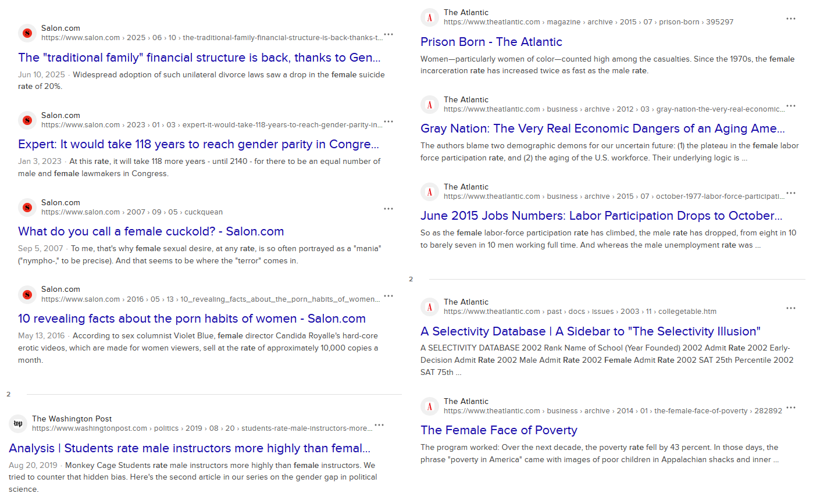Open the three-dot menu for the gender parity result
The width and height of the screenshot is (820, 504).
pos(388,121)
